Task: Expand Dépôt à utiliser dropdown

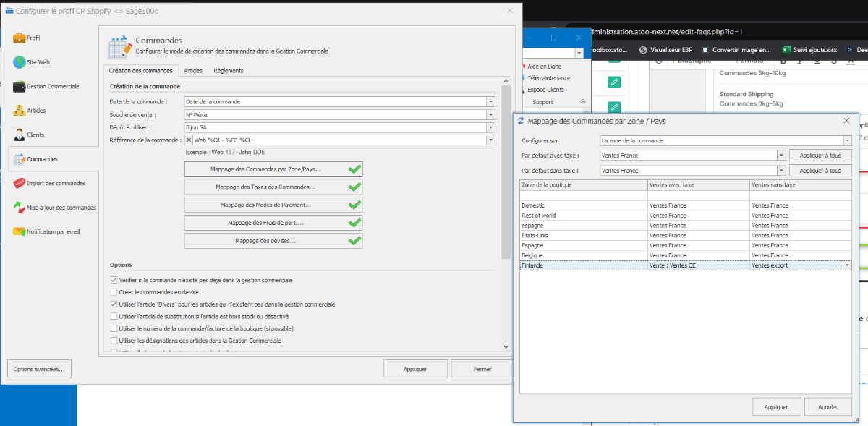Action: 490,127
